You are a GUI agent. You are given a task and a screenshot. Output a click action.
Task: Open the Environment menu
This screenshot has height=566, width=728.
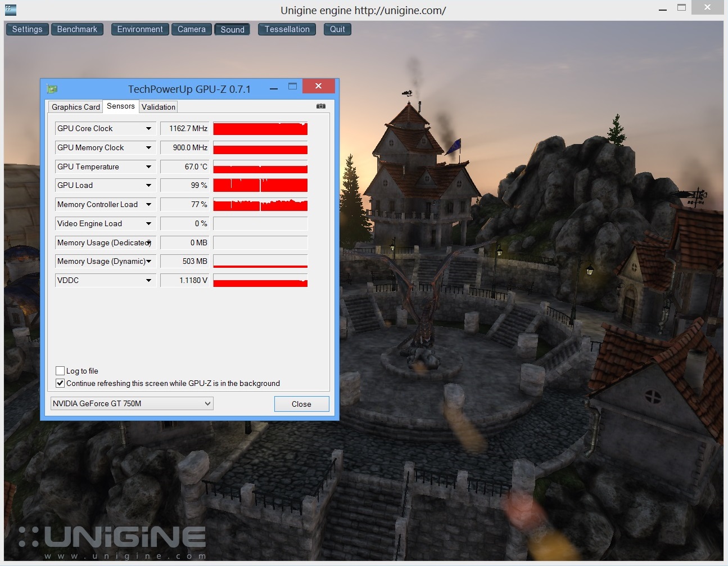tap(140, 29)
